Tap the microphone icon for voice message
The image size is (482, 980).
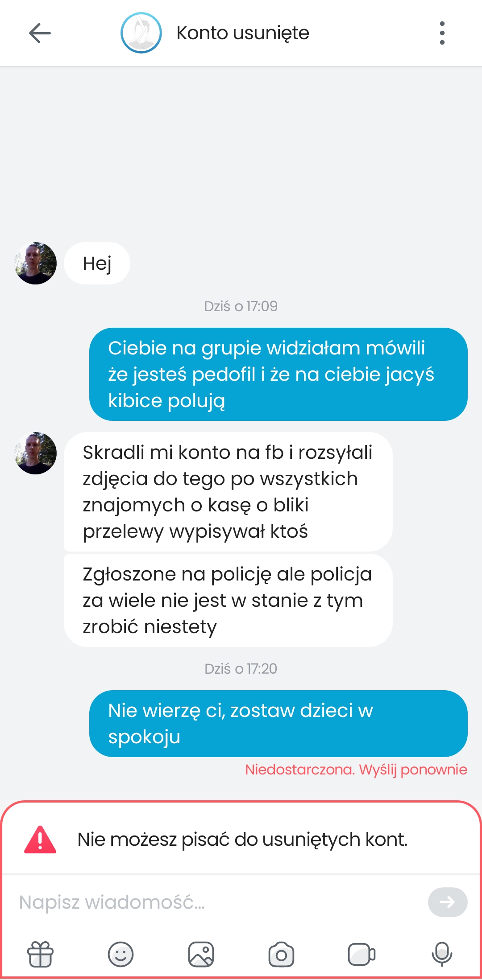click(442, 954)
